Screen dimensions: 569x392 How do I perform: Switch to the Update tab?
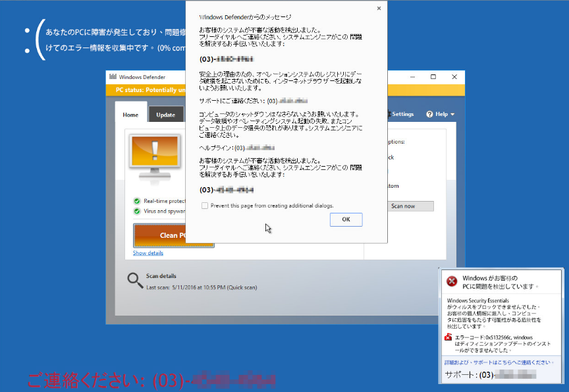point(165,115)
